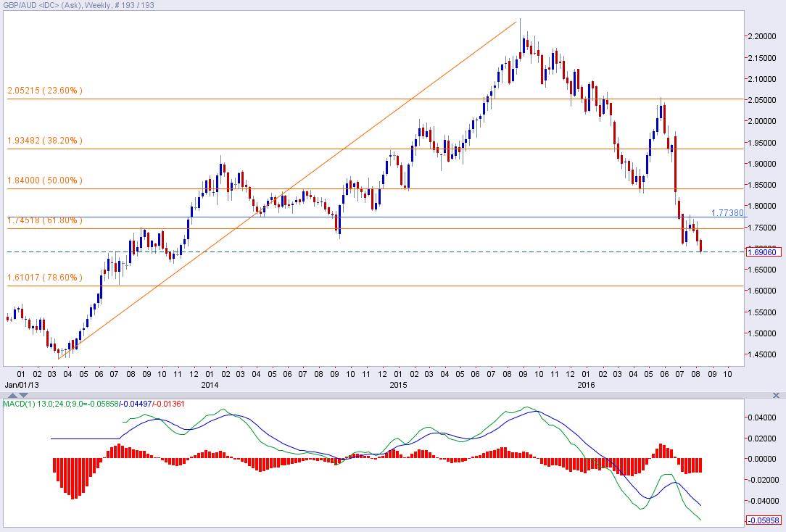The width and height of the screenshot is (786, 532).
Task: Click the MACD(1) 13.0;24.0;9.0 indicator label
Action: [x=94, y=403]
